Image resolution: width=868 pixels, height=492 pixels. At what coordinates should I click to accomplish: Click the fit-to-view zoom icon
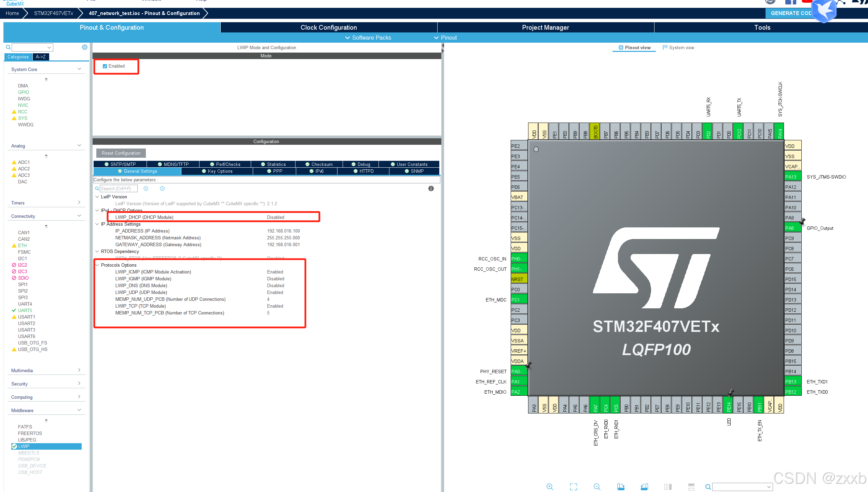pos(573,487)
